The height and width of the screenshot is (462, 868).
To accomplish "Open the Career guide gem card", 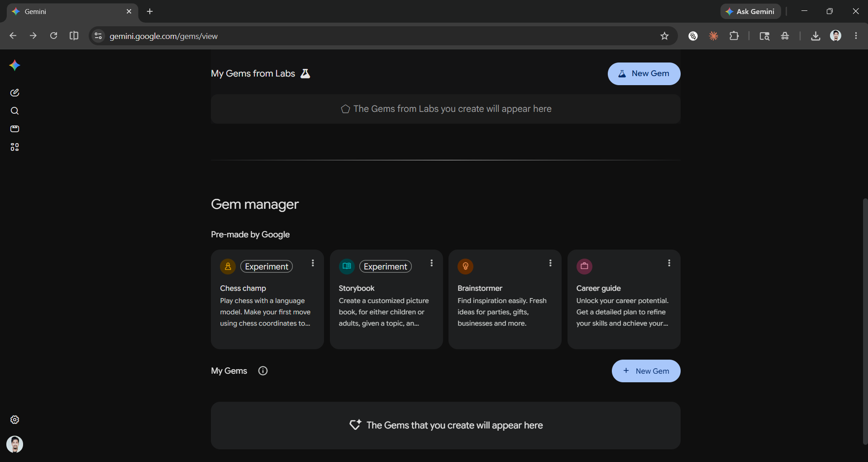I will (x=624, y=299).
